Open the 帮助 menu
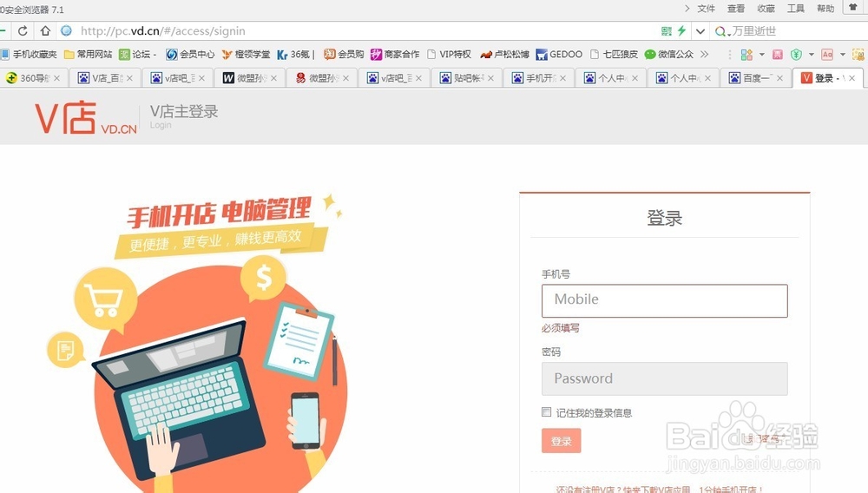Image resolution: width=868 pixels, height=493 pixels. (825, 9)
